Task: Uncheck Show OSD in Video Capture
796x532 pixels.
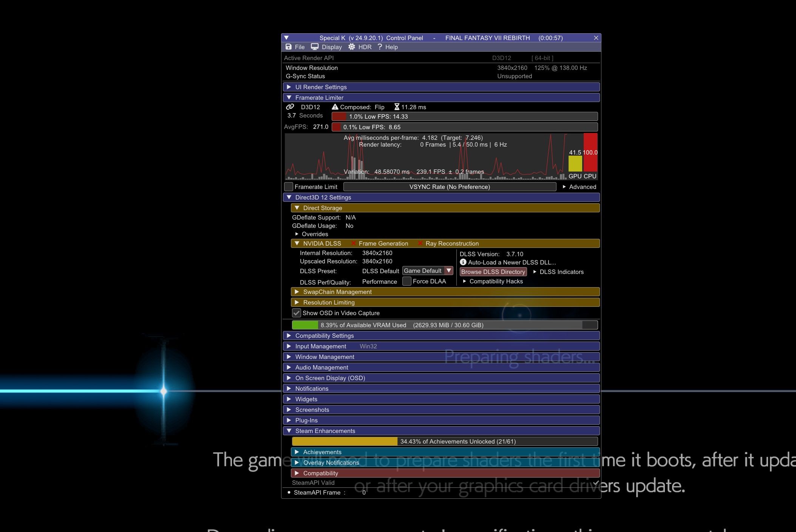Action: tap(297, 313)
